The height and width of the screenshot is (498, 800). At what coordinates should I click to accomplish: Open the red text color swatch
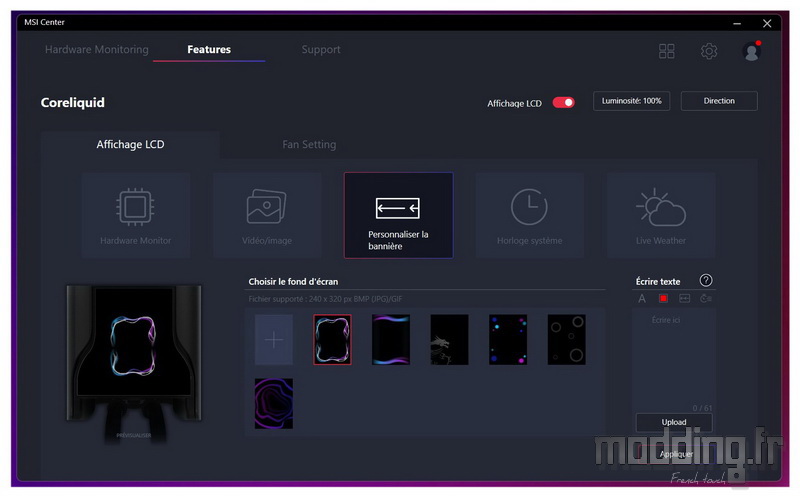pos(663,298)
